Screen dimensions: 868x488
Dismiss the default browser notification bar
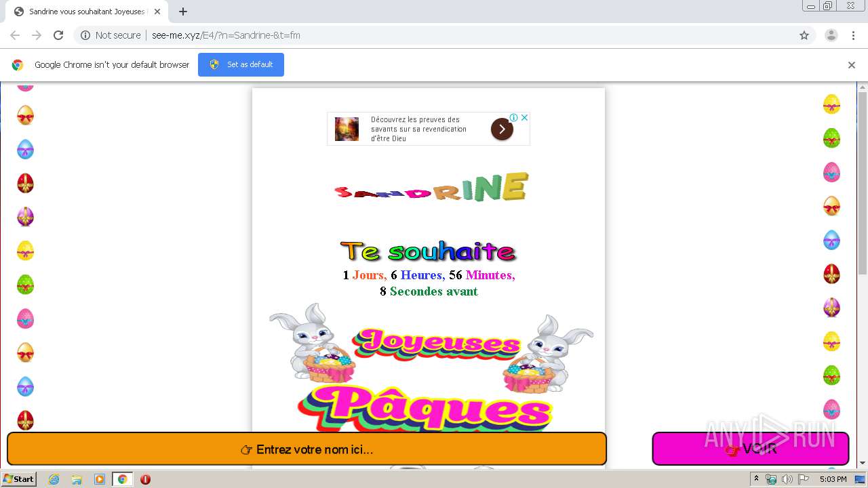point(852,65)
